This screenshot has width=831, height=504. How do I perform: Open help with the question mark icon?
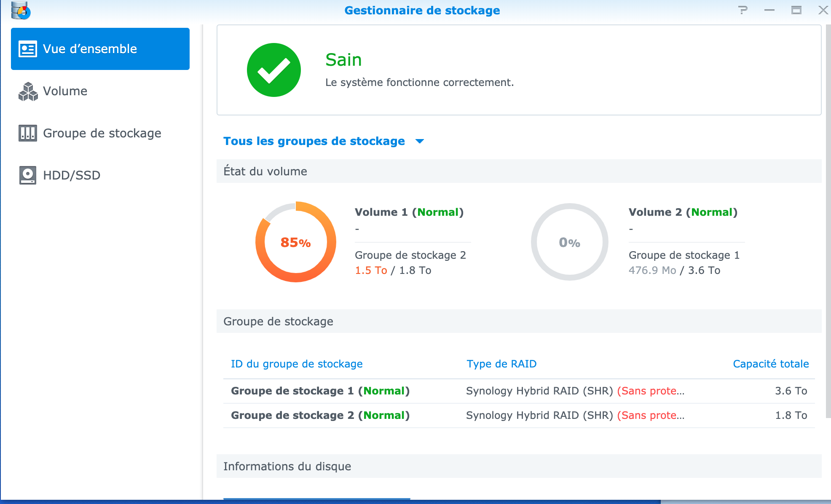click(x=743, y=10)
